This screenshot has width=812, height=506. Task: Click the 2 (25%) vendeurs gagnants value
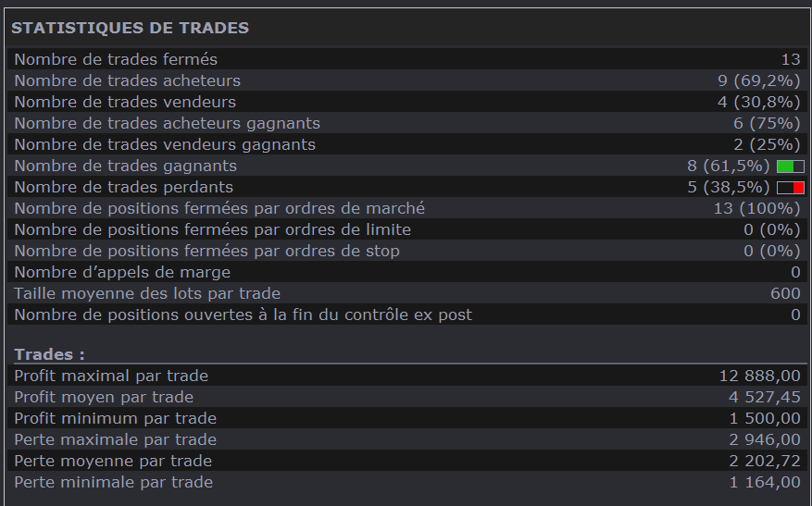[x=767, y=144]
